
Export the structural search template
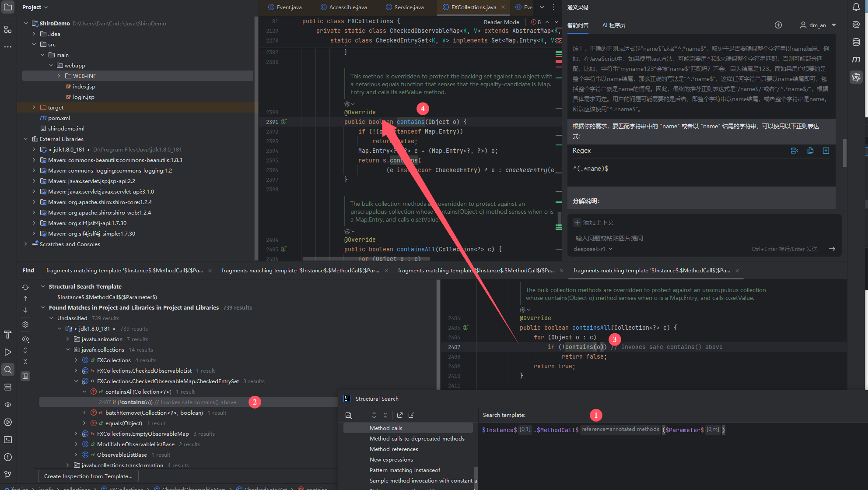click(x=400, y=415)
